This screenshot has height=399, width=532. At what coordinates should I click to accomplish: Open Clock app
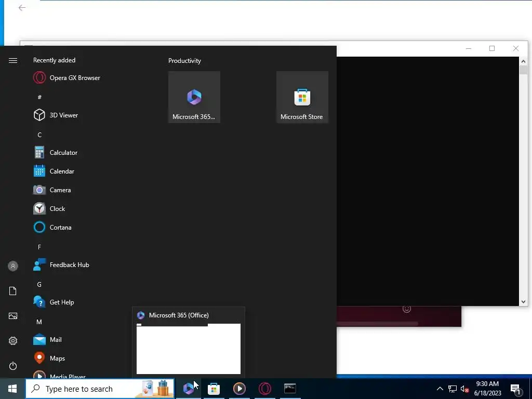[x=49, y=209]
